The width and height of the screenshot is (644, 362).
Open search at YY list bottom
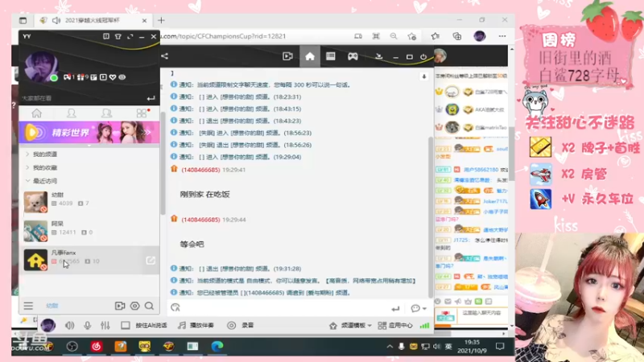[x=150, y=306]
